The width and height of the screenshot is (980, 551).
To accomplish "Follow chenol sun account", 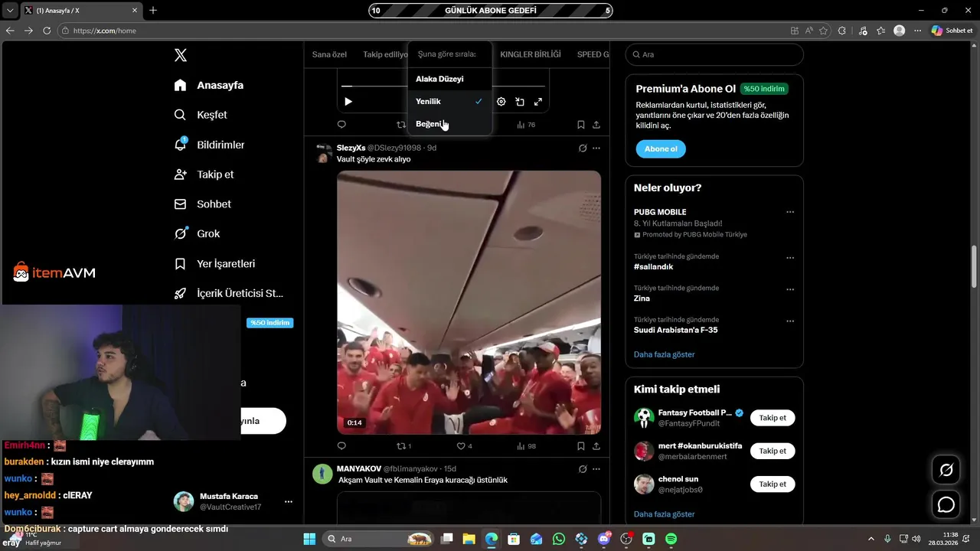I will tap(773, 484).
